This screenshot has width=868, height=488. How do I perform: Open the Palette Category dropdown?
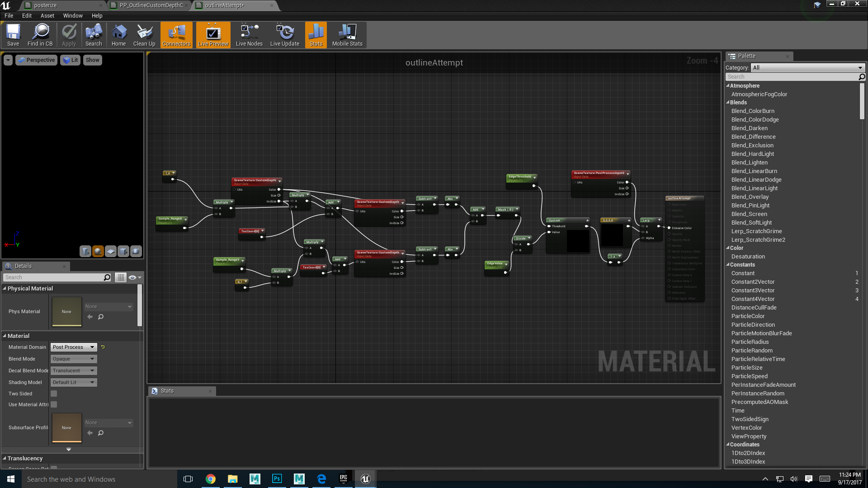[x=807, y=68]
